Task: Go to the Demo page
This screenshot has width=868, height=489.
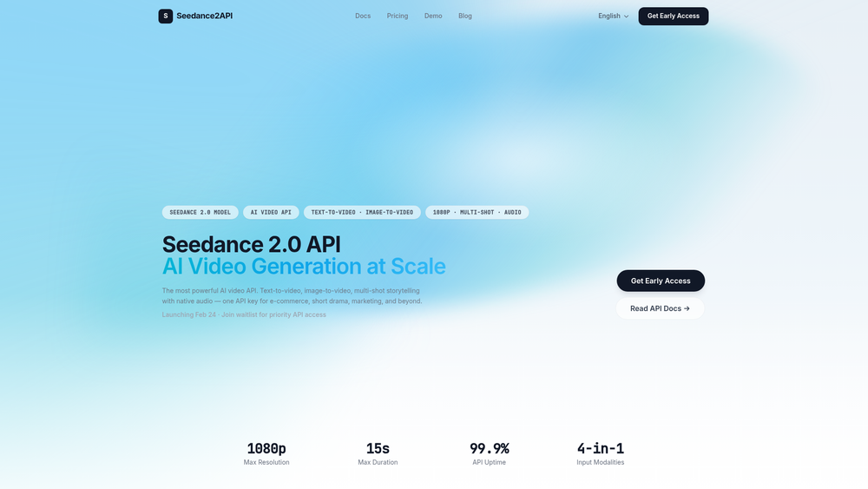Action: (433, 16)
